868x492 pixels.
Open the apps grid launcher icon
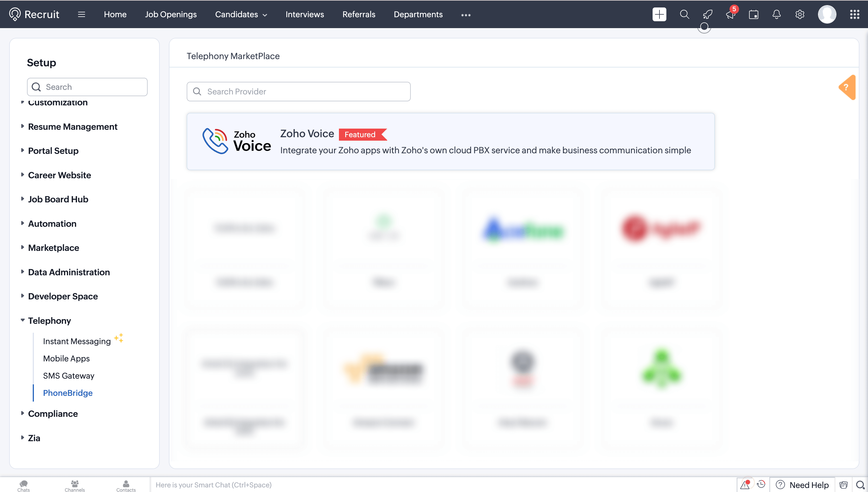855,14
